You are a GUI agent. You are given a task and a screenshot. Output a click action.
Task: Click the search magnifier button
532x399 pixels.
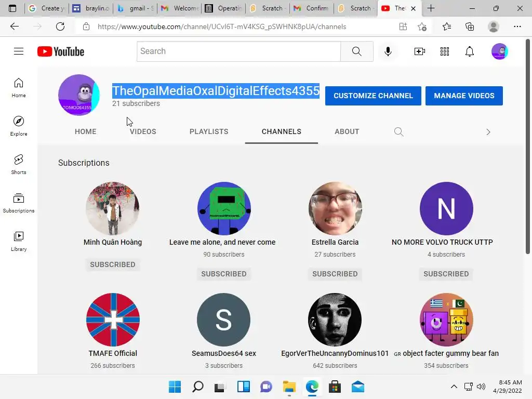coord(356,51)
